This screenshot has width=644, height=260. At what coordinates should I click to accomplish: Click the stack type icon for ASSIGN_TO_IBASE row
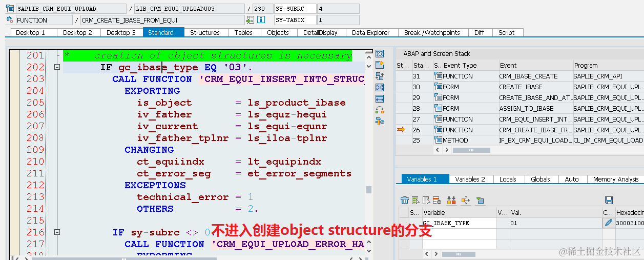[x=438, y=108]
